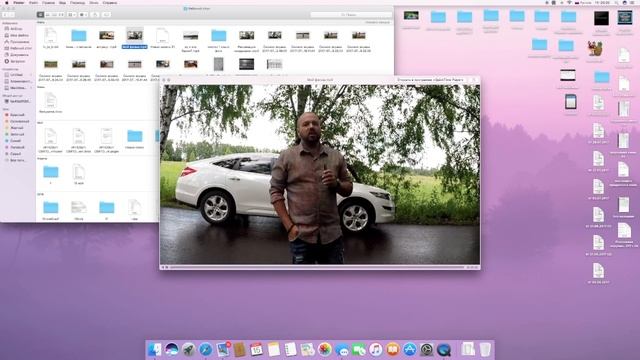Open Finder from the Dock
The height and width of the screenshot is (360, 640).
coord(154,349)
